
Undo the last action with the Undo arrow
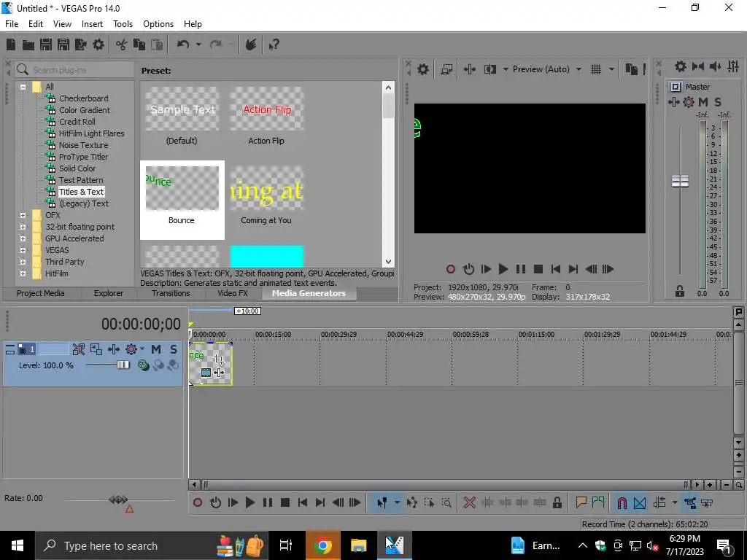(183, 44)
